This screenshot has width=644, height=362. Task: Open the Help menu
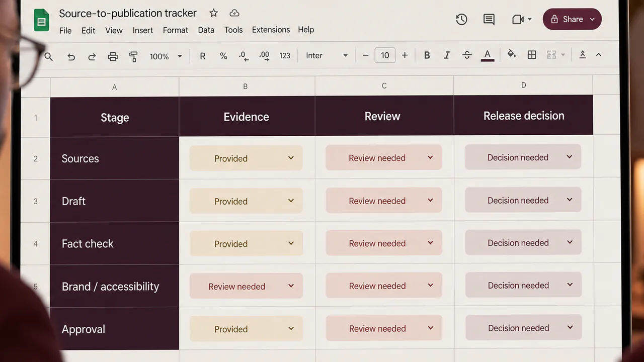pyautogui.click(x=306, y=30)
